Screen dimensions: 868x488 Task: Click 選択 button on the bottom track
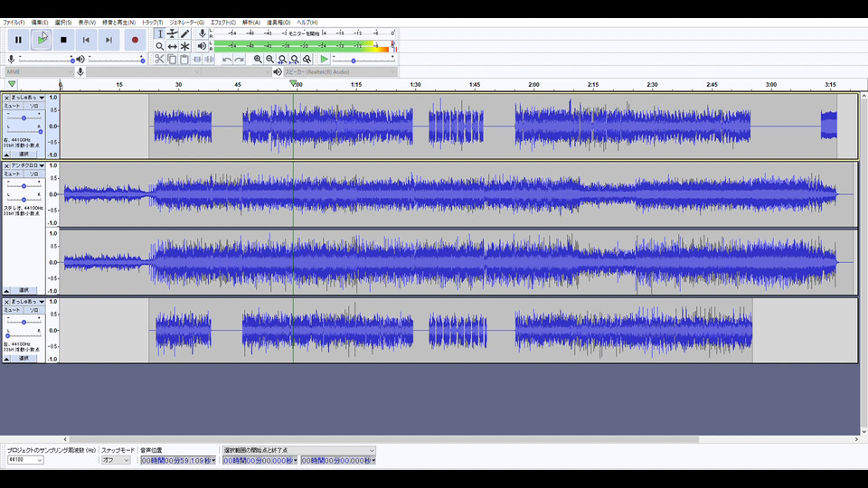(24, 359)
